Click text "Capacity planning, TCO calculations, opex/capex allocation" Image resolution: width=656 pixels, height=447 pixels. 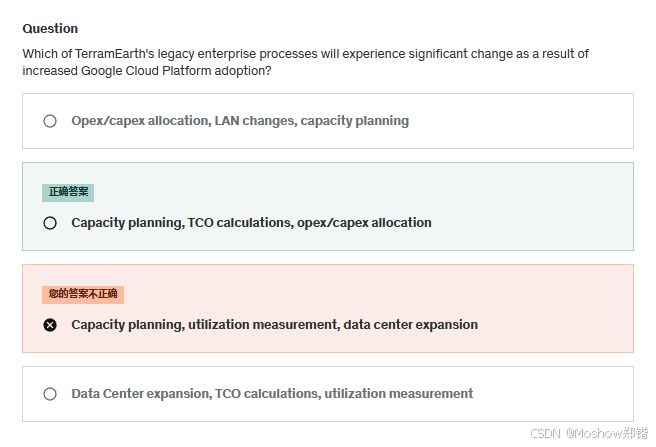[x=251, y=223]
